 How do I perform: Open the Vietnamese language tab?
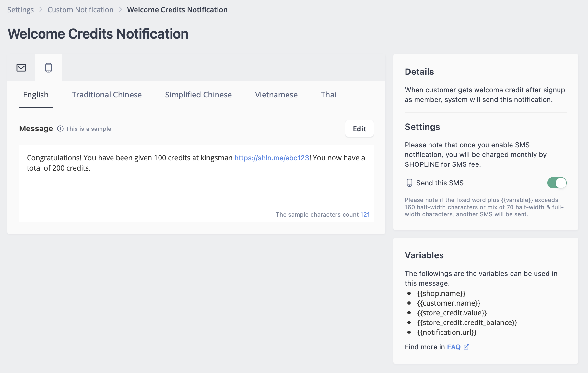(276, 95)
